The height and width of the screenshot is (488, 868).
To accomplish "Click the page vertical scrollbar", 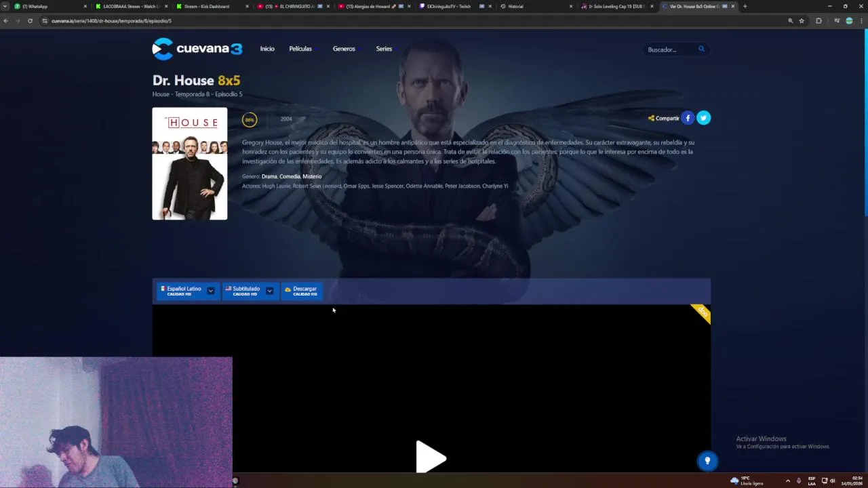I will point(865,122).
